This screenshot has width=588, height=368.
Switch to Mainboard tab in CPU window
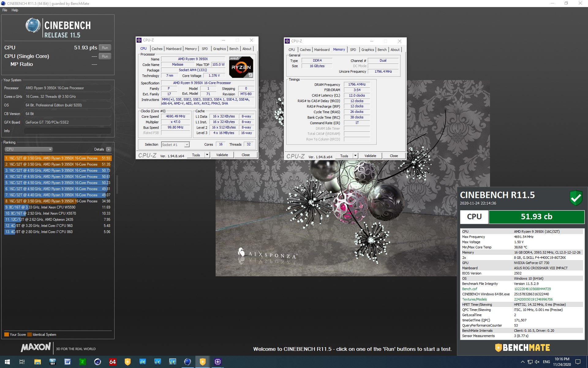click(x=174, y=49)
